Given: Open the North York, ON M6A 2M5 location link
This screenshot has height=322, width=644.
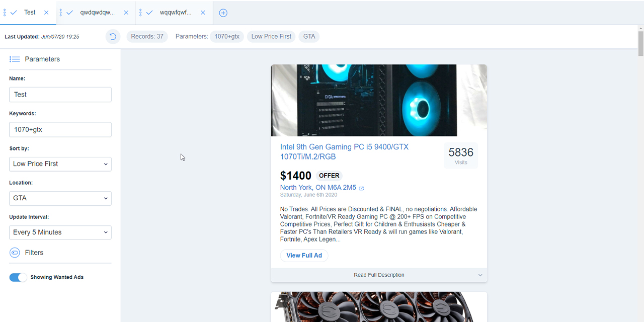Looking at the screenshot, I should coord(317,187).
